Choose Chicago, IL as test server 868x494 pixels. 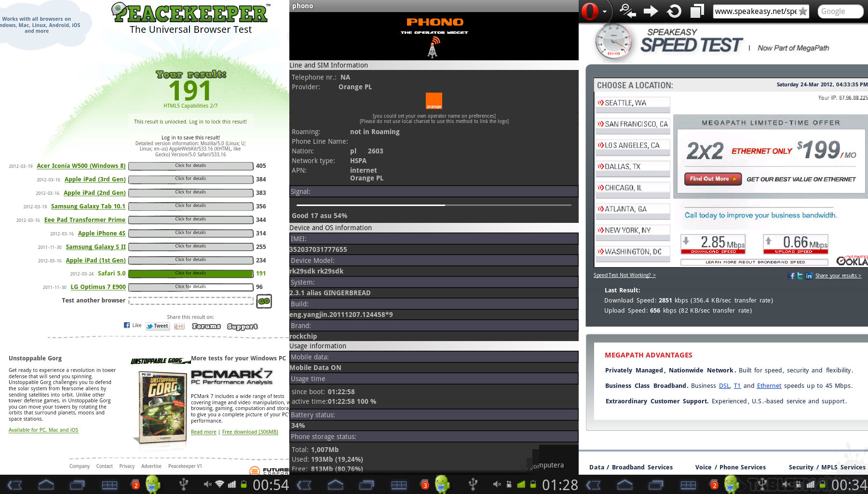point(633,188)
